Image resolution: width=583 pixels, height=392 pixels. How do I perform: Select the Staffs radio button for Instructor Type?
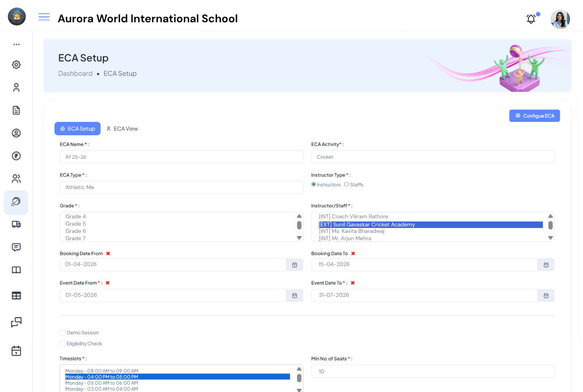pyautogui.click(x=347, y=184)
